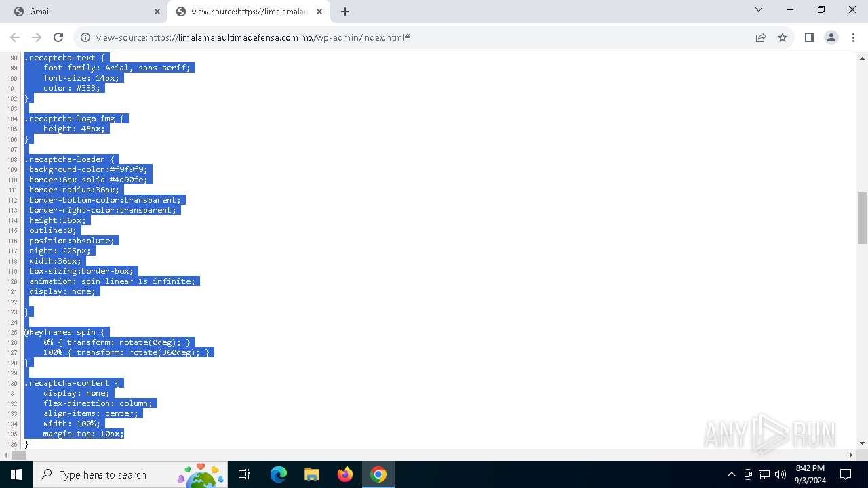Screen dimensions: 868x488
Task: Click the scroll down arrow
Action: (x=862, y=443)
